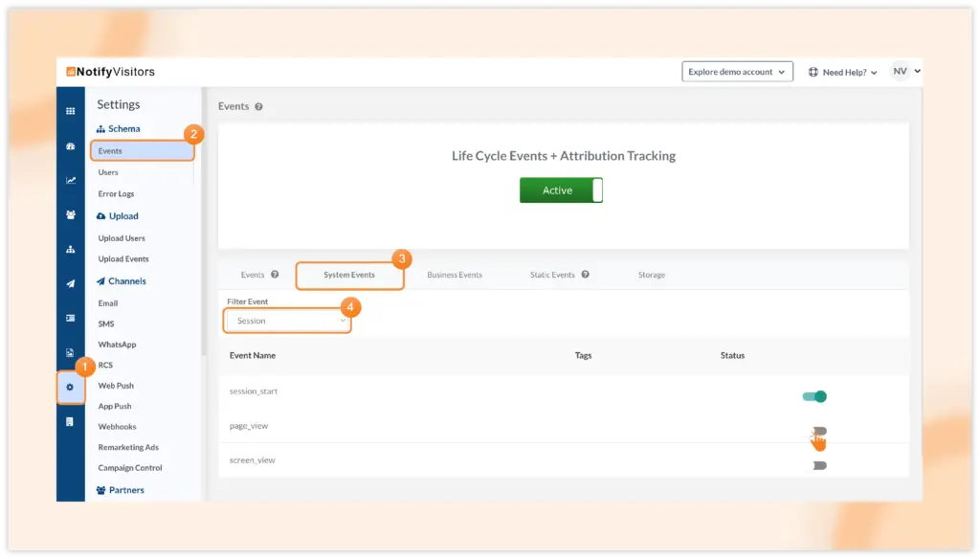This screenshot has height=559, width=980.
Task: Switch to the Storage tab
Action: pyautogui.click(x=652, y=275)
